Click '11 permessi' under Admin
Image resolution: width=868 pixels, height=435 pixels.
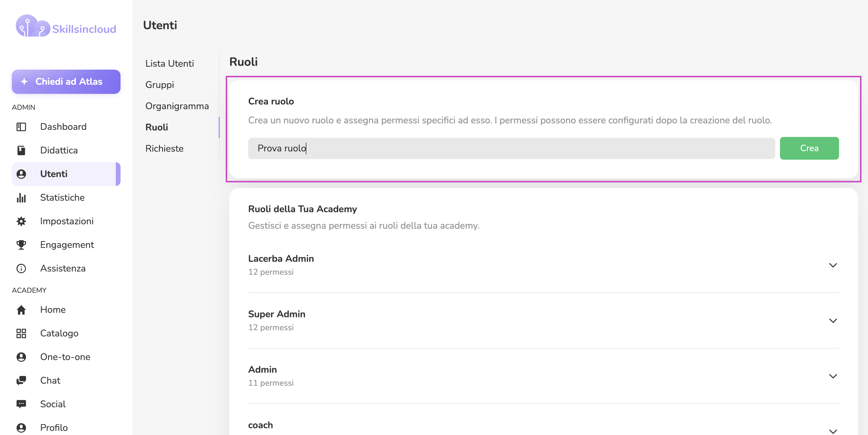[x=271, y=383]
